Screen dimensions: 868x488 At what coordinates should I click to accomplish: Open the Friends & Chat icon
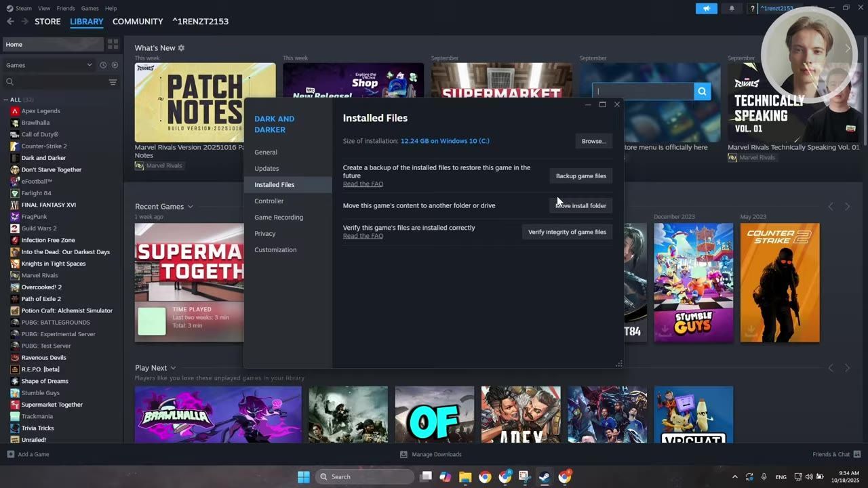click(857, 454)
